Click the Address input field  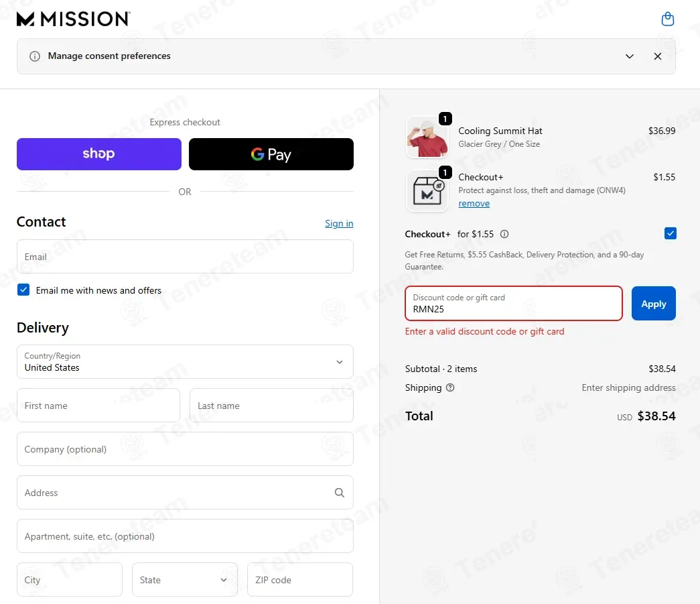pos(185,492)
